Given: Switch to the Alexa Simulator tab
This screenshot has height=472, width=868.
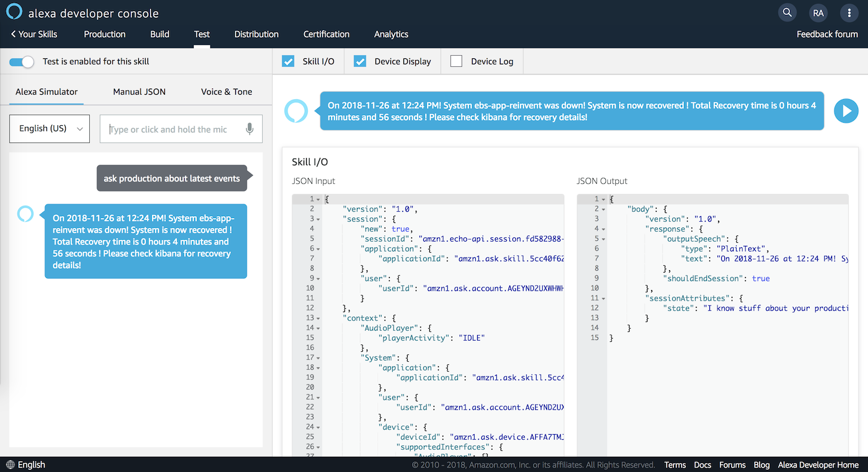Looking at the screenshot, I should coord(46,92).
